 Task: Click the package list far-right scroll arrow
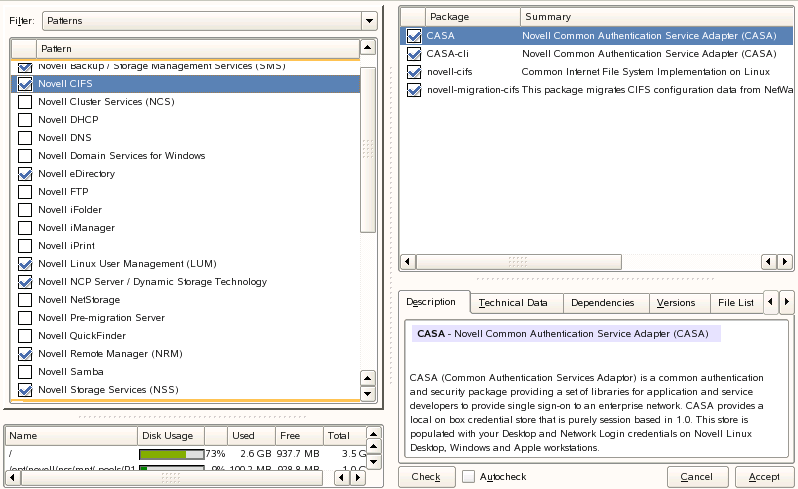point(785,262)
